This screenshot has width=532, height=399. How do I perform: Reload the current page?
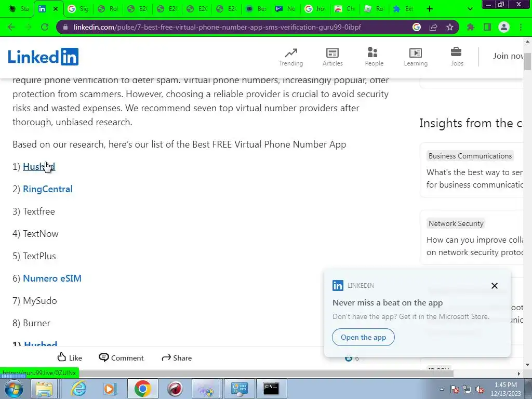tap(45, 27)
